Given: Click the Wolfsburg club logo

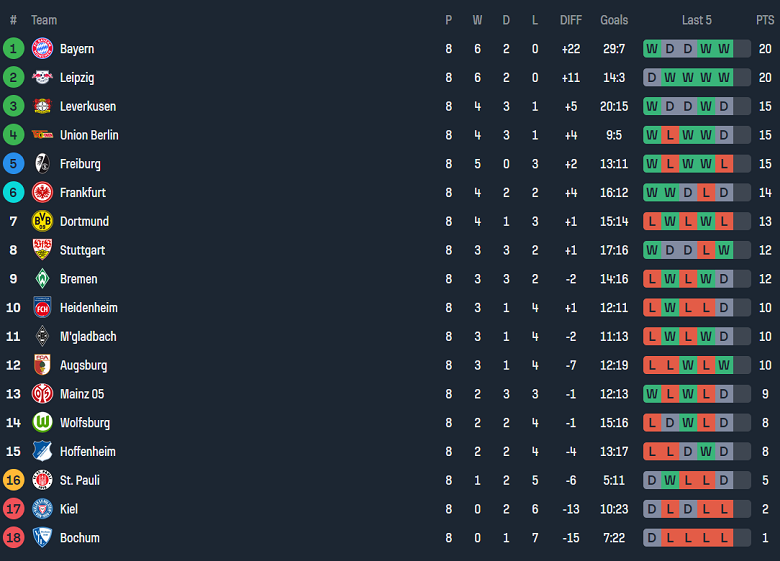Looking at the screenshot, I should pos(42,423).
